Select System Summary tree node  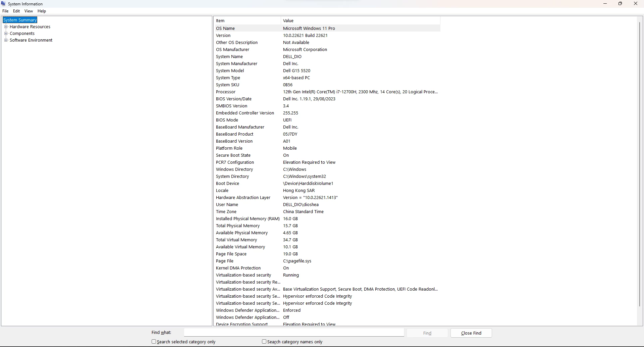pos(20,20)
